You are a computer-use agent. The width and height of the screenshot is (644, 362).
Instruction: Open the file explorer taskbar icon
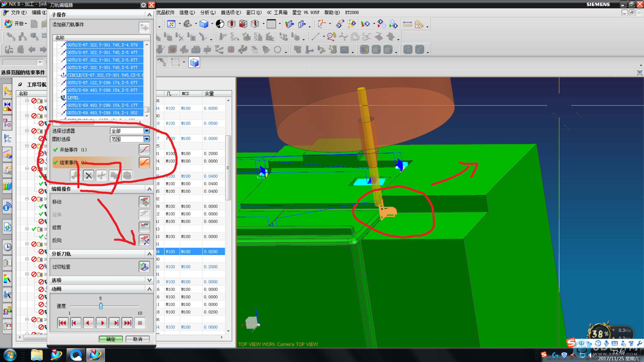click(x=37, y=355)
